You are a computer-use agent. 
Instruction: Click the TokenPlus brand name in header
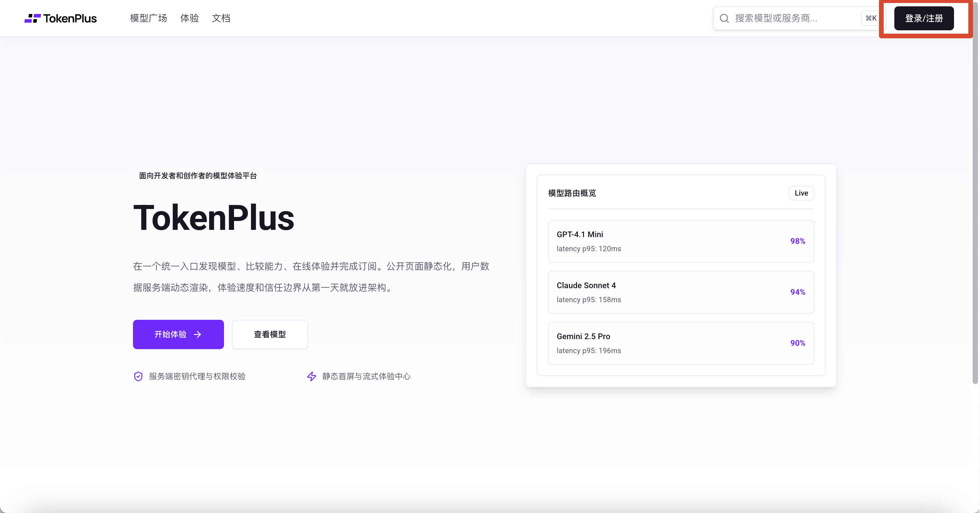[70, 18]
